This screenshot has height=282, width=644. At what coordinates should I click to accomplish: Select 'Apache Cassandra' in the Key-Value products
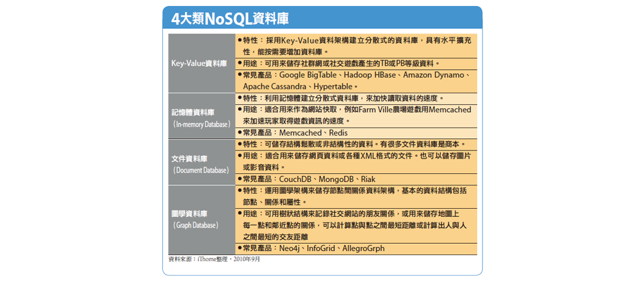276,87
